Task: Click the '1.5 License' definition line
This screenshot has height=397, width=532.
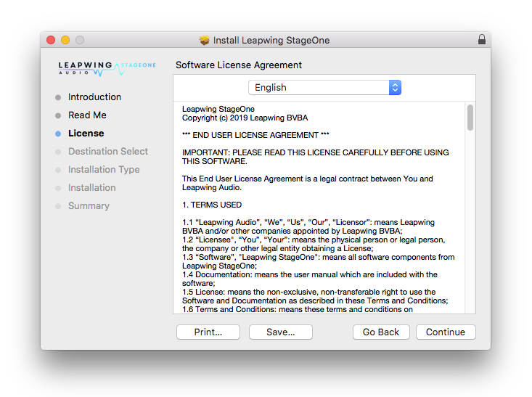Action: [315, 296]
